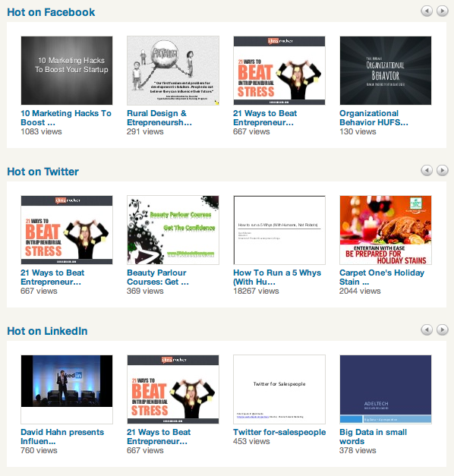The height and width of the screenshot is (476, 454).
Task: Click the '2044 views' text
Action: click(x=360, y=291)
